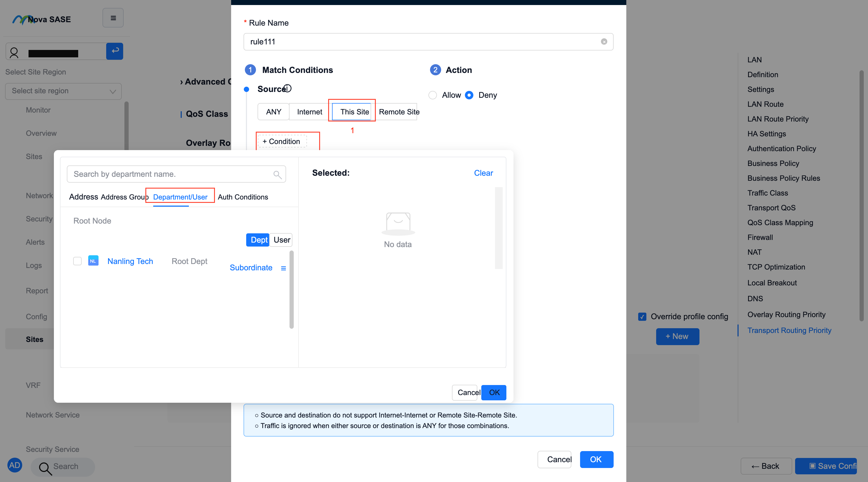This screenshot has width=868, height=482.
Task: Open the Select site region dropdown
Action: pyautogui.click(x=63, y=91)
